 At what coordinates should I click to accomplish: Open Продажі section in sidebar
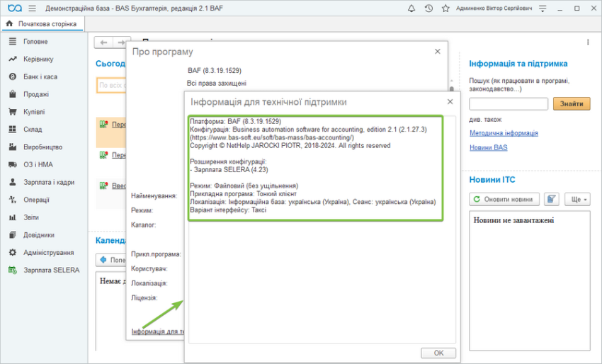[36, 94]
